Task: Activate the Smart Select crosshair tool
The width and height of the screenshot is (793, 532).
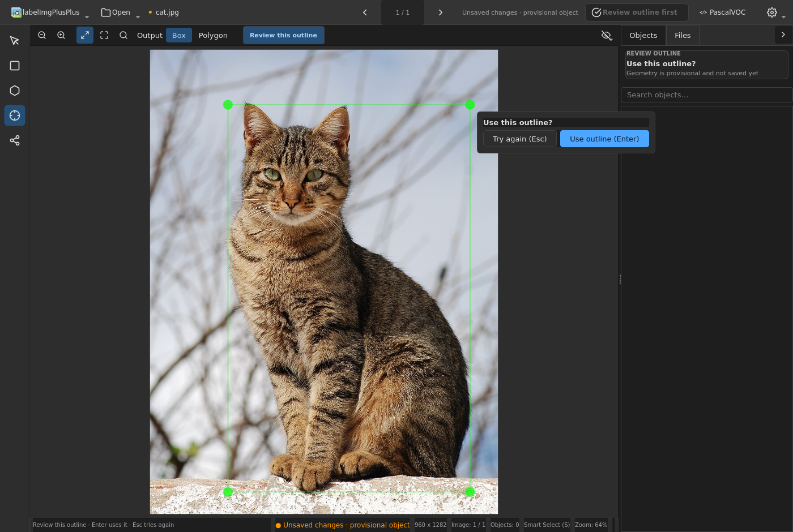Action: point(15,115)
